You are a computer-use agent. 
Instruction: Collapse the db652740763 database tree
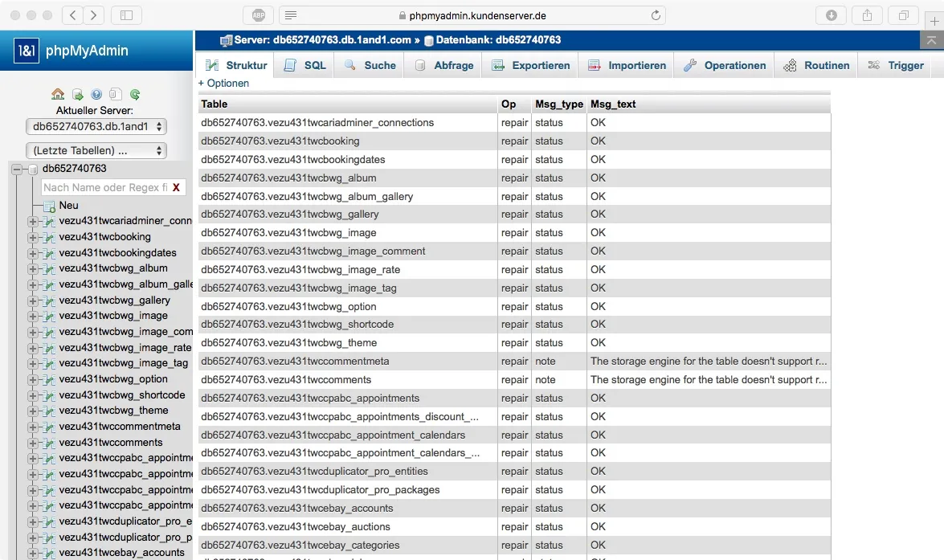[17, 170]
